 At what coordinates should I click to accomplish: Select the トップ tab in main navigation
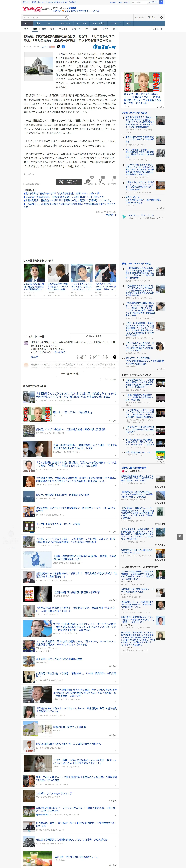[x=27, y=24]
